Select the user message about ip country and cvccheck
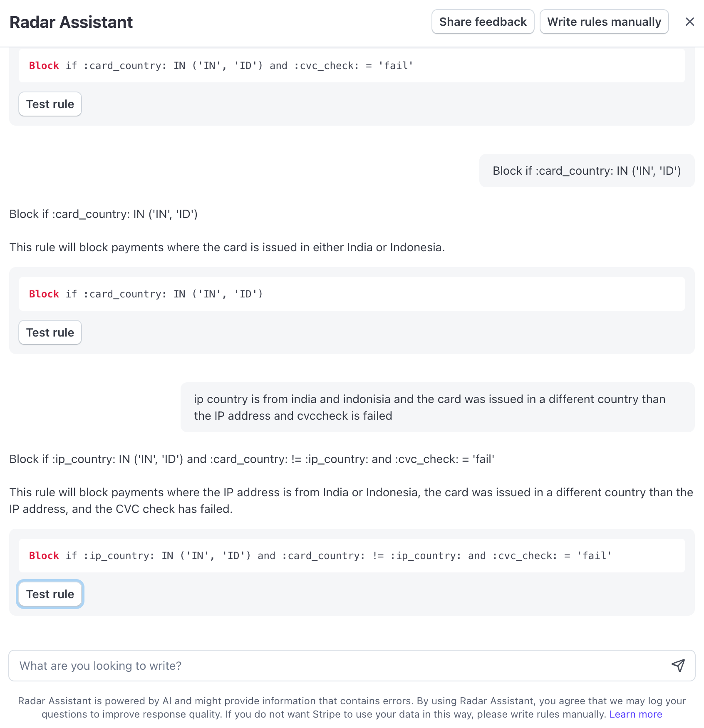Viewport: 704px width, 728px height. pyautogui.click(x=437, y=407)
